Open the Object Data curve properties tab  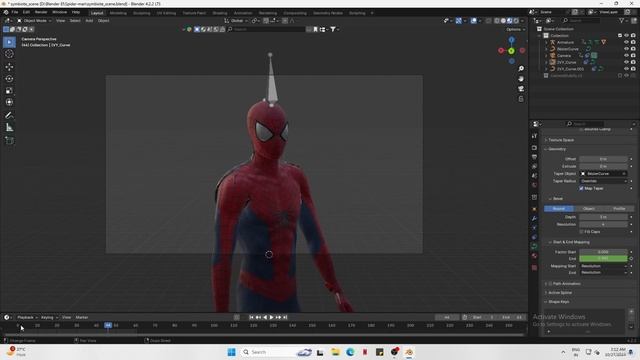coord(534,246)
